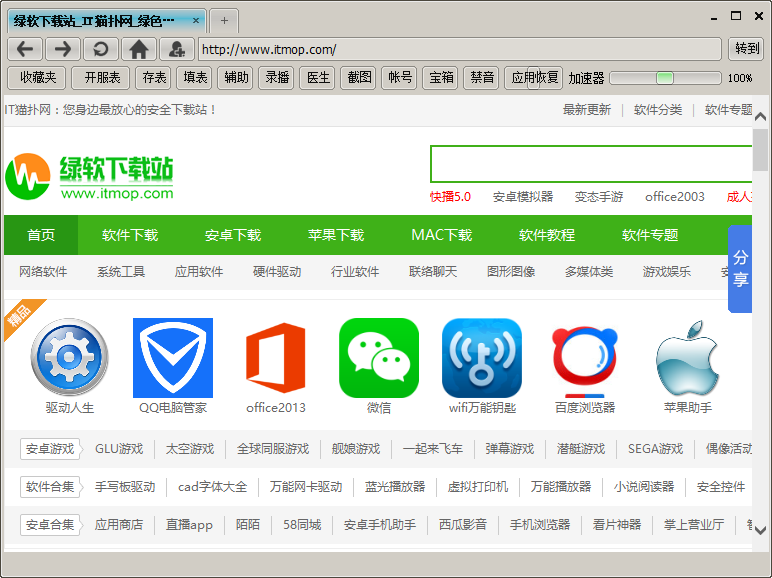Viewport: 772px width, 578px height.
Task: Open the 百度浏览器 icon
Action: [585, 359]
